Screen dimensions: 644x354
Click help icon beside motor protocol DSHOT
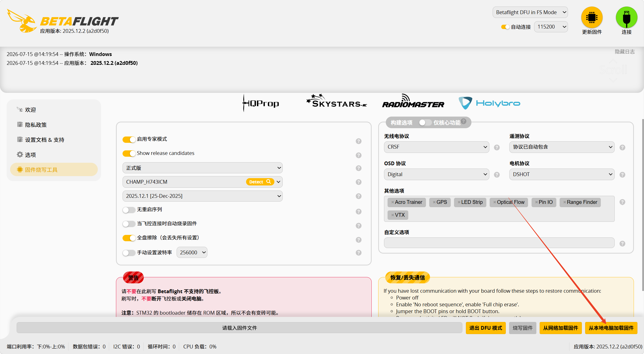622,175
